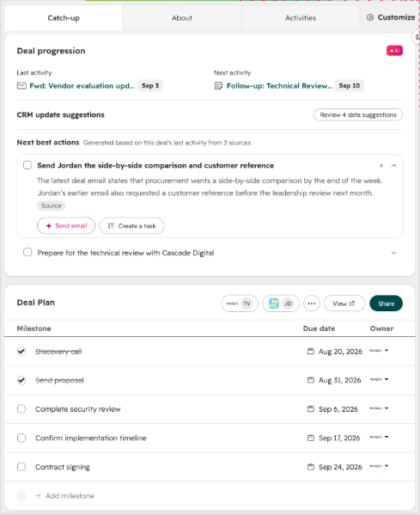Click the Send proposal milestone name

coord(59,380)
